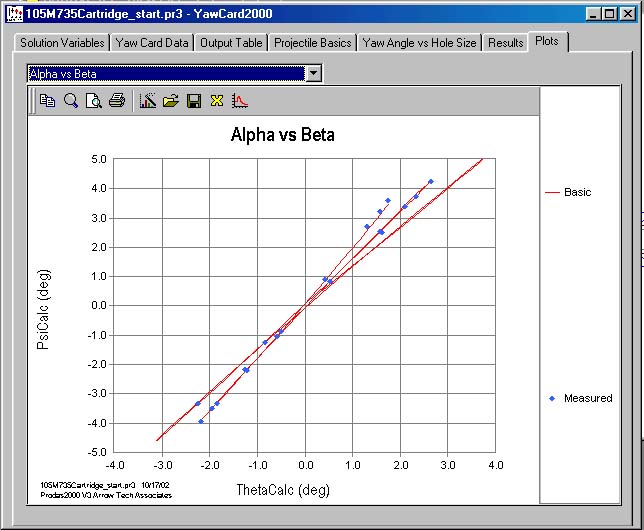Image resolution: width=644 pixels, height=530 pixels.
Task: Open the Yaw Card Data tab
Action: click(151, 43)
